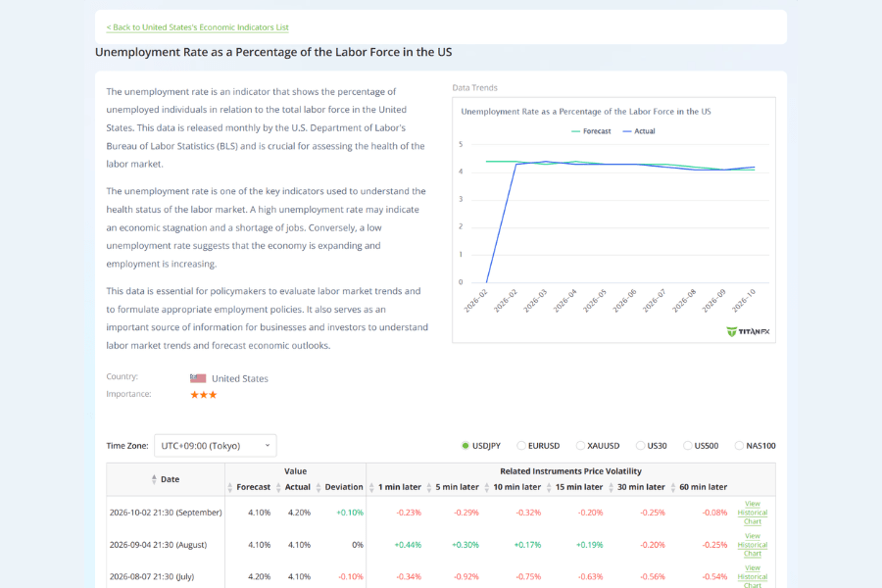Viewport: 882px width, 588px height.
Task: Select the NAS100 radio button
Action: click(x=739, y=446)
